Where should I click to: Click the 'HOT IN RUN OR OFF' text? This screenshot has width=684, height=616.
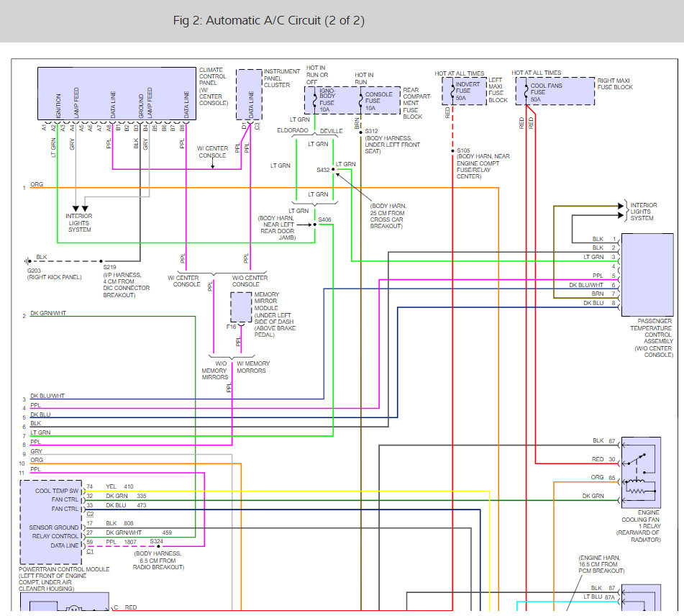[317, 75]
